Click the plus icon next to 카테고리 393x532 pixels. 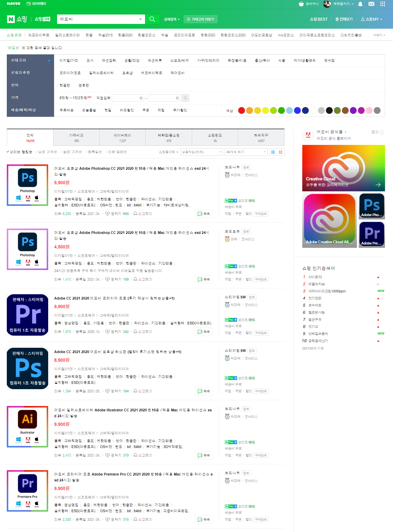[x=49, y=61]
